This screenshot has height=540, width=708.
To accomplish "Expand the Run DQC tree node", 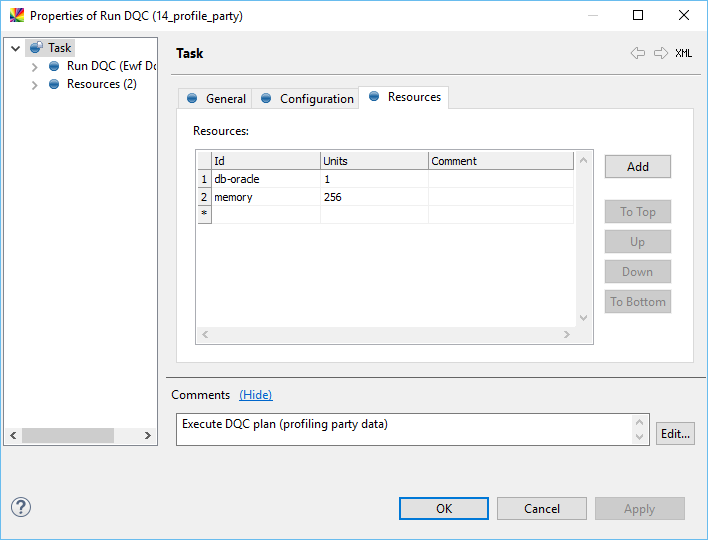I will click(x=35, y=67).
